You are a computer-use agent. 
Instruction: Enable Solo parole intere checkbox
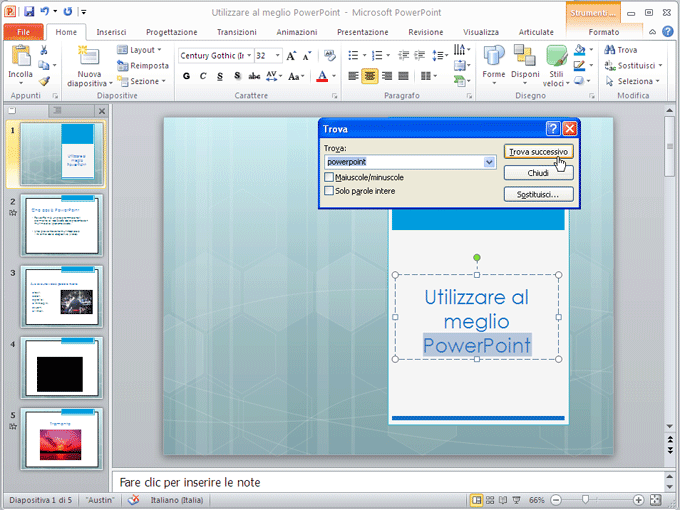[x=329, y=191]
